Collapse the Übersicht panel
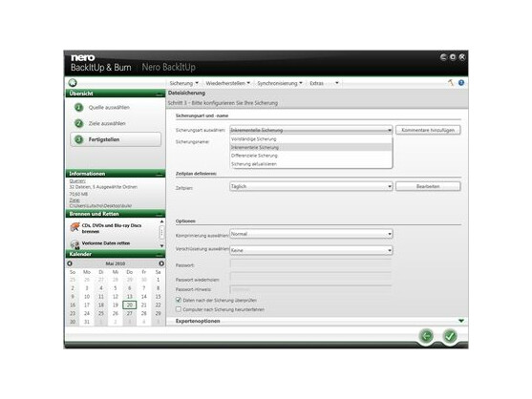 click(x=160, y=94)
